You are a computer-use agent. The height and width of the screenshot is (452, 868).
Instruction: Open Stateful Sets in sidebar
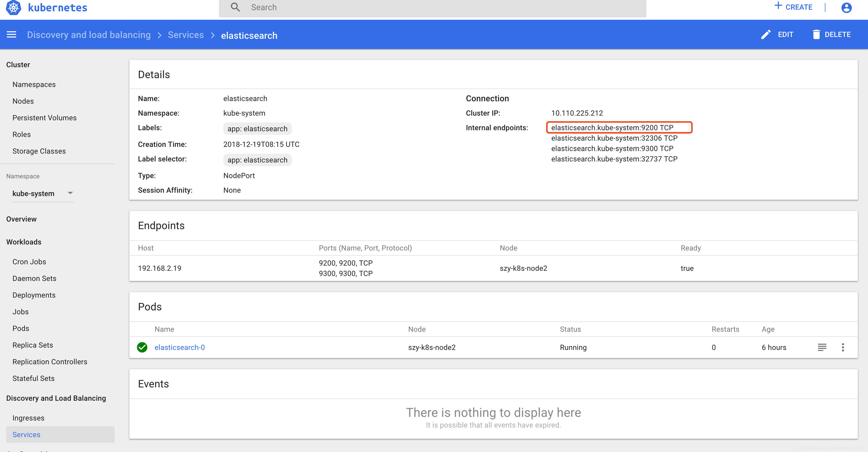pos(33,379)
